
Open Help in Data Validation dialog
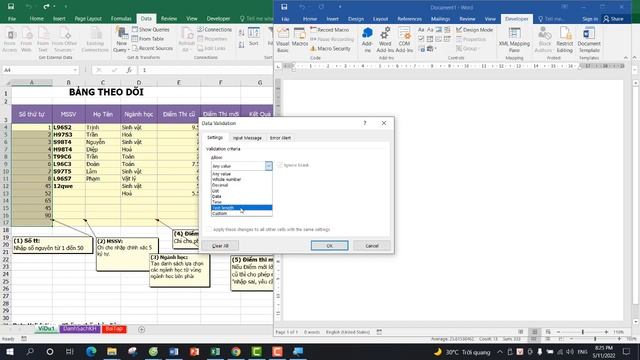[365, 123]
